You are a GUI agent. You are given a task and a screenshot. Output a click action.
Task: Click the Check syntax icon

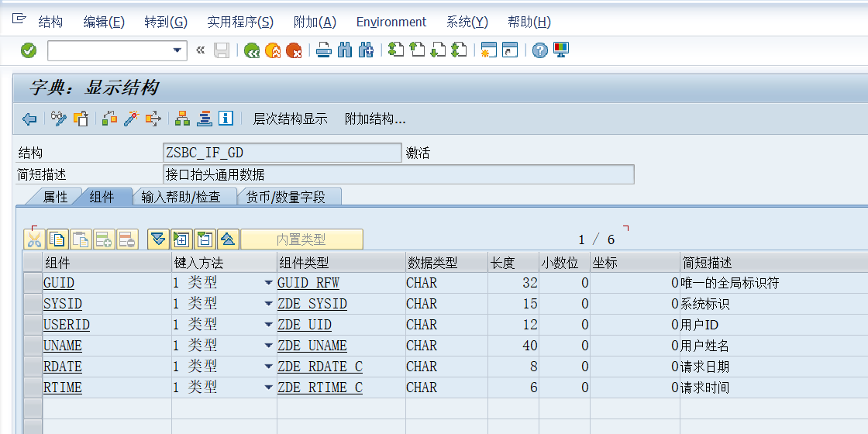[109, 119]
